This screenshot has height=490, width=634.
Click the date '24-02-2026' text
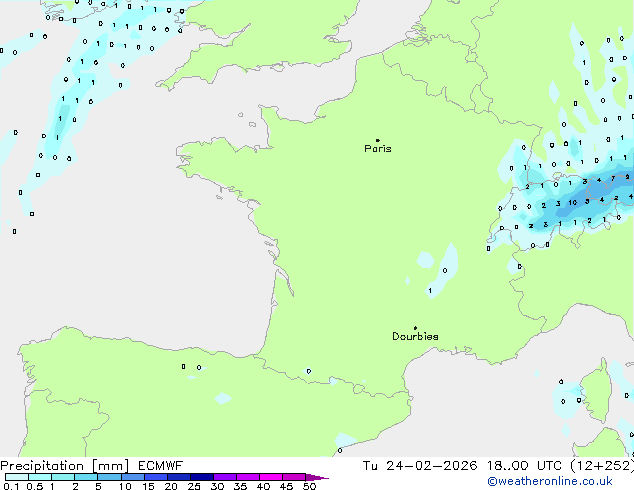point(431,466)
